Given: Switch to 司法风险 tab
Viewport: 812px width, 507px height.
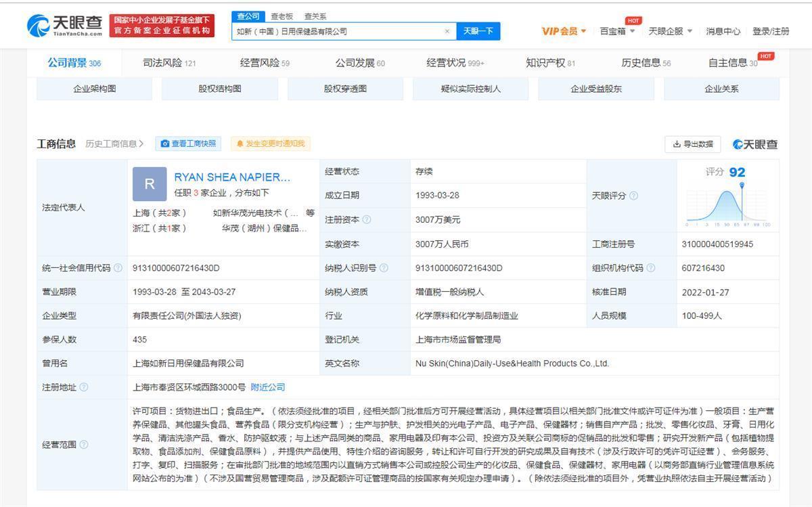Looking at the screenshot, I should (169, 63).
